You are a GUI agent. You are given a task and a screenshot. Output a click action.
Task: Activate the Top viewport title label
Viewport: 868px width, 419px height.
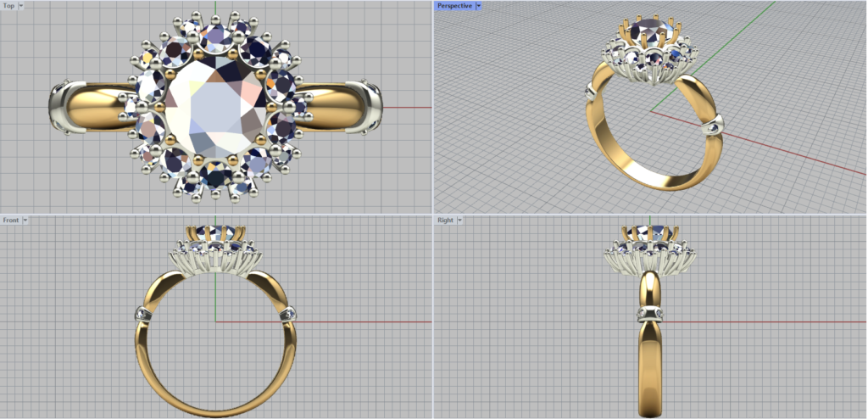pyautogui.click(x=8, y=6)
